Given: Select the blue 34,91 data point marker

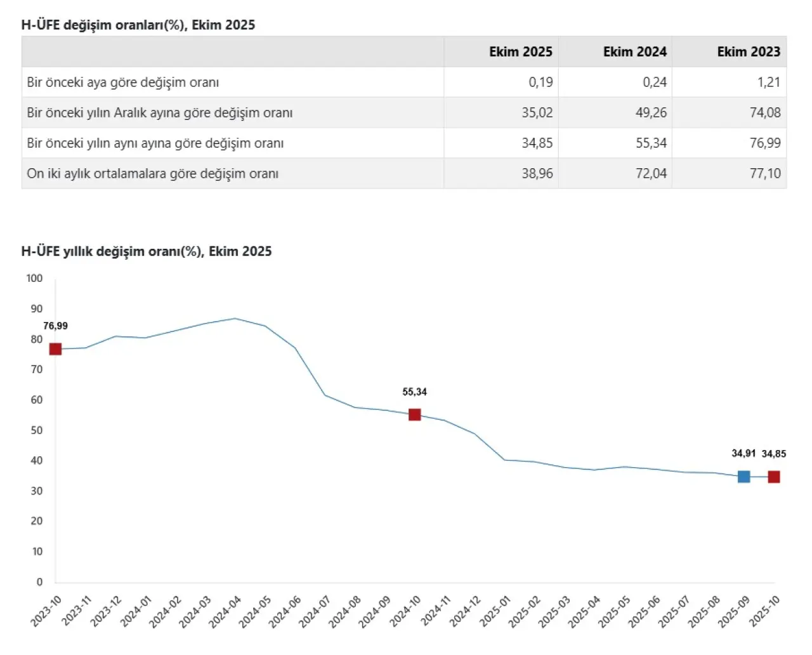Looking at the screenshot, I should pos(743,477).
